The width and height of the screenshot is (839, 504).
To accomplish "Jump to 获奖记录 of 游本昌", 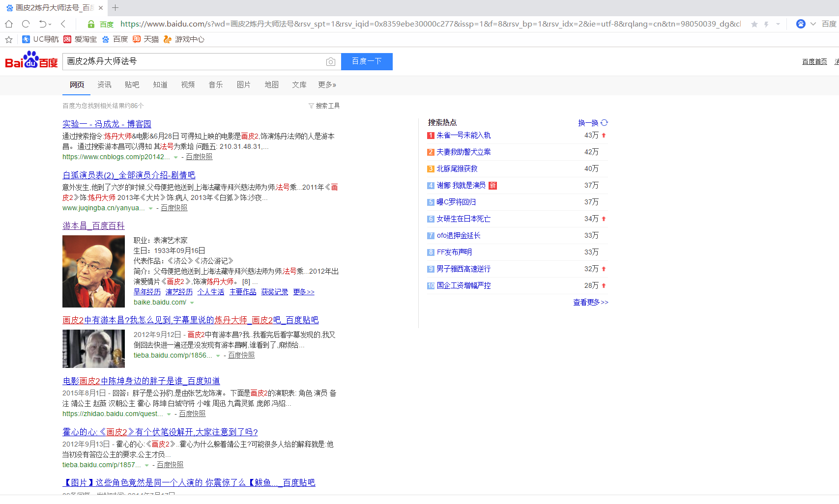I will tap(275, 292).
